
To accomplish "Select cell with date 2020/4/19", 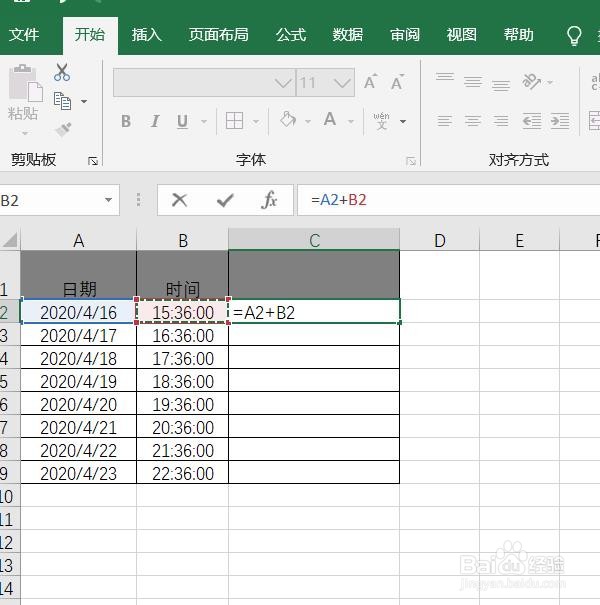I will click(x=78, y=381).
